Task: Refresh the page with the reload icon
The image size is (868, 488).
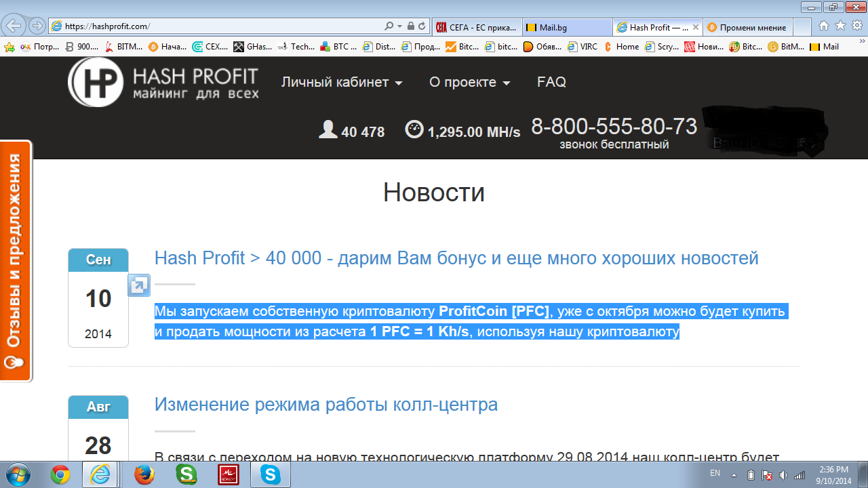Action: click(x=422, y=26)
